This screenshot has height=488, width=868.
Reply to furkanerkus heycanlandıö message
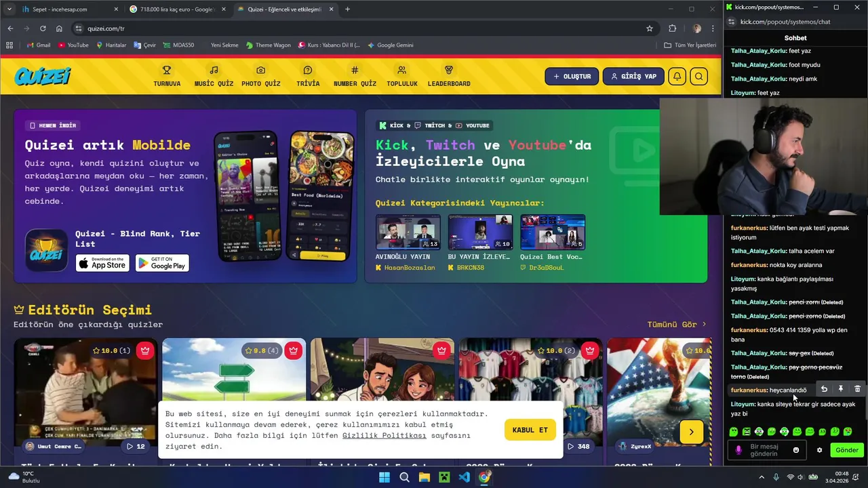coord(824,389)
